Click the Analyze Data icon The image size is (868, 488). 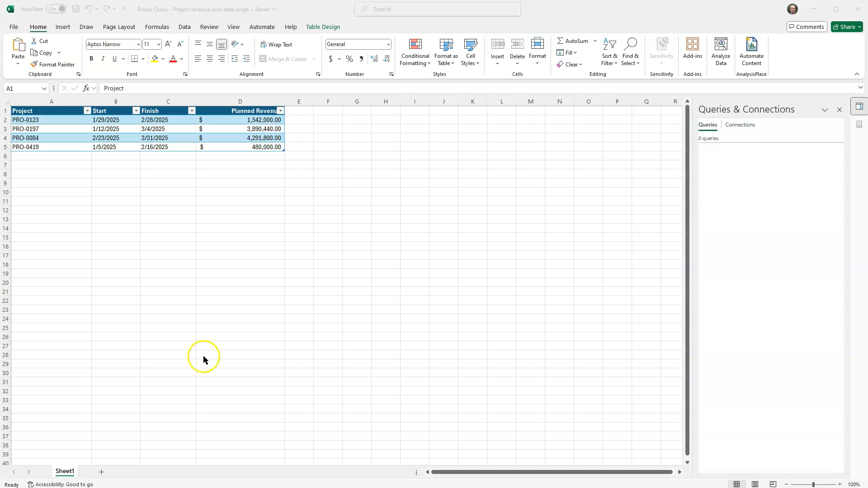coord(721,50)
